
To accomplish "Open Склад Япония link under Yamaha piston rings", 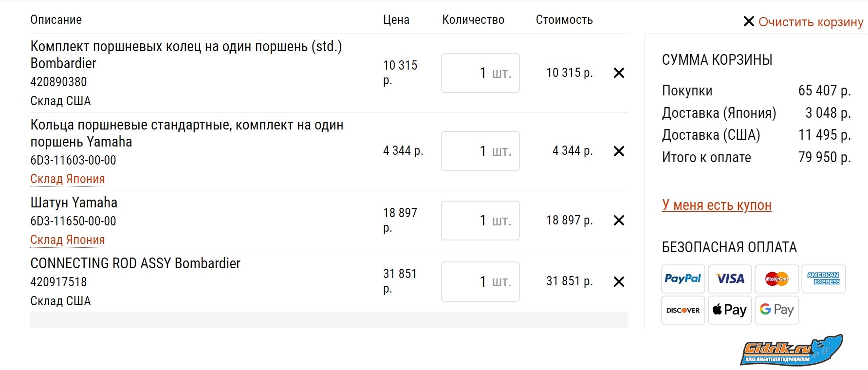I will (68, 179).
